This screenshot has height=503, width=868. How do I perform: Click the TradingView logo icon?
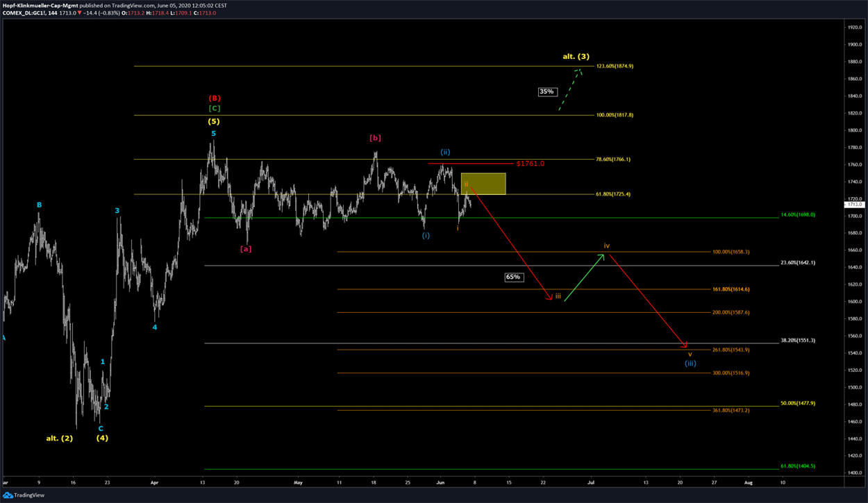pos(8,495)
